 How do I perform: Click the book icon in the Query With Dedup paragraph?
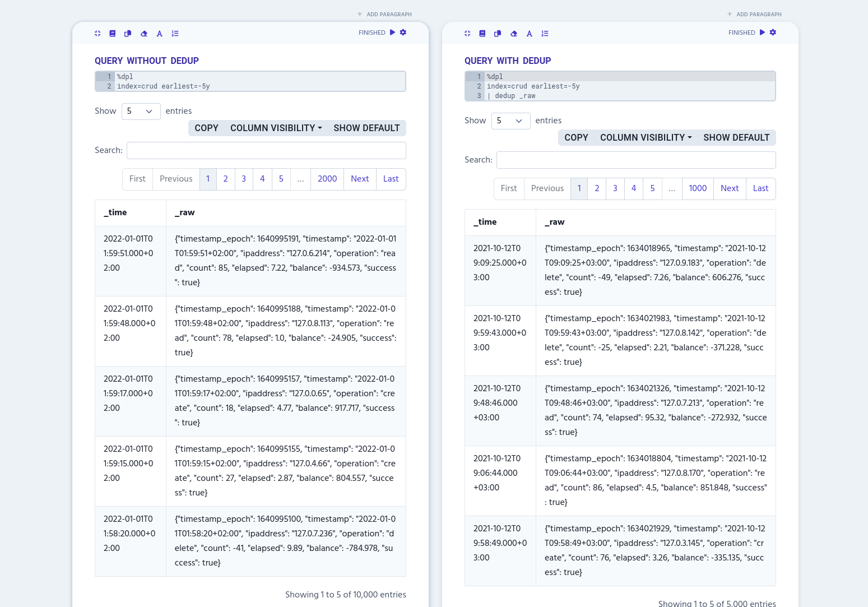pos(482,34)
